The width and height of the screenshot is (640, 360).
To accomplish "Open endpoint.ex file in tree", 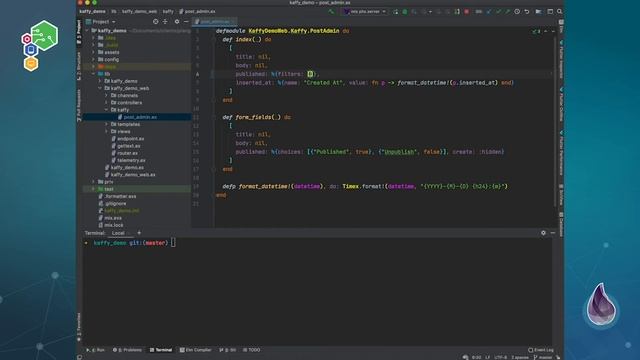I will coord(128,139).
